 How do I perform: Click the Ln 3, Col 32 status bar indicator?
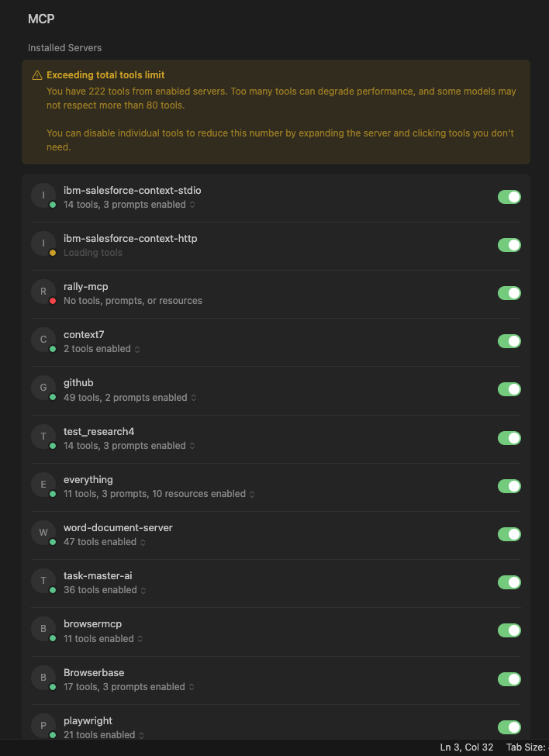click(467, 747)
